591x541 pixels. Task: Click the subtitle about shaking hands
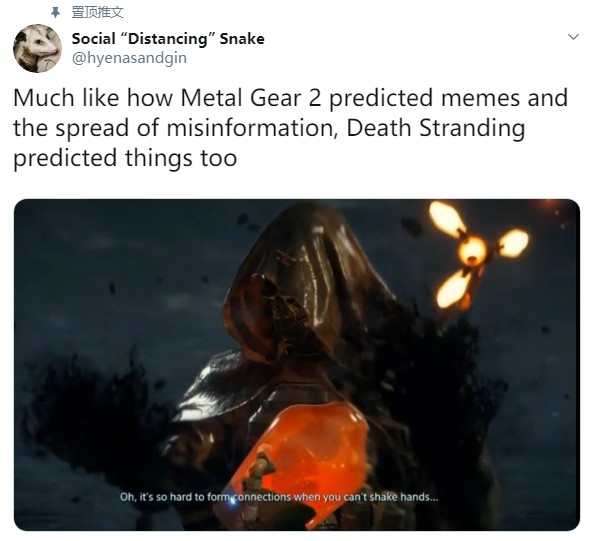pos(279,497)
